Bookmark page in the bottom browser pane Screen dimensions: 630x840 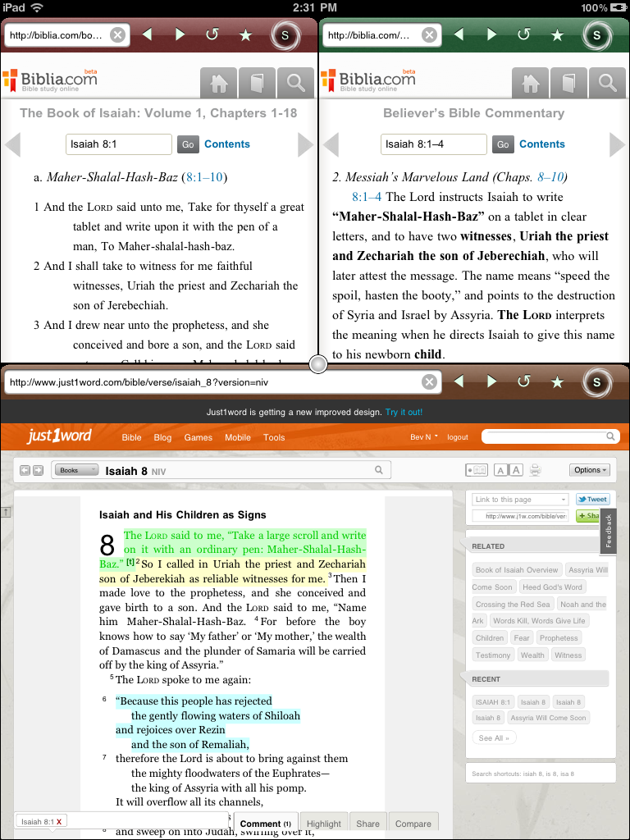557,382
